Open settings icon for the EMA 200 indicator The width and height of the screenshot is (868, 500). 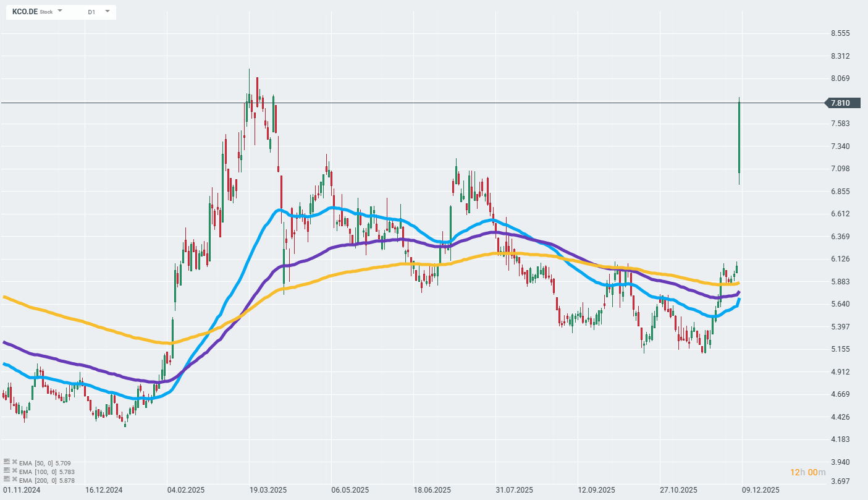(7, 479)
